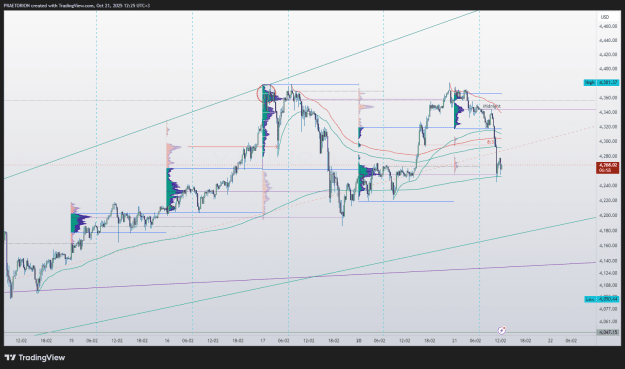Click the 4,077.00 price scale value
Screen dimensions: 625x369
click(608, 309)
